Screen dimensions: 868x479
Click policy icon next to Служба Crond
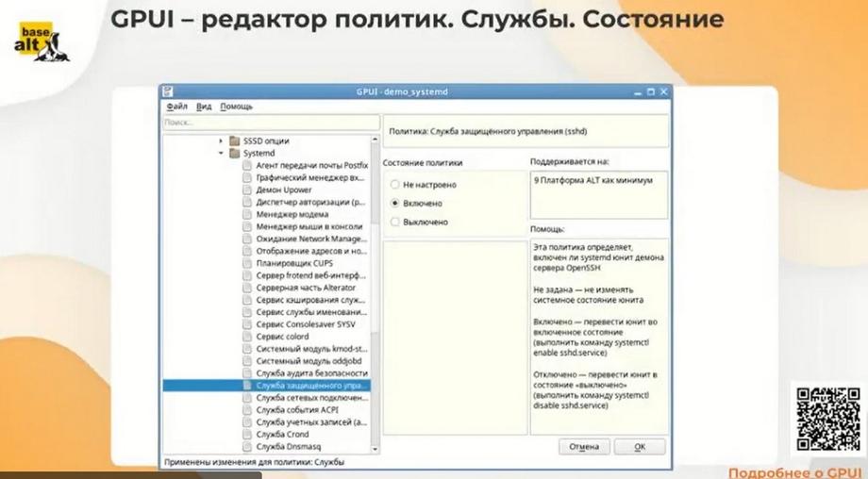[x=247, y=434]
